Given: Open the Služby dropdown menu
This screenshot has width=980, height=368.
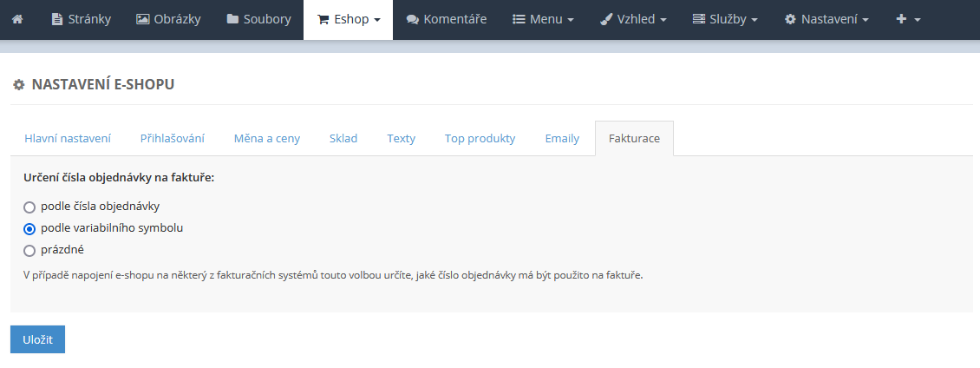Looking at the screenshot, I should coord(725,19).
